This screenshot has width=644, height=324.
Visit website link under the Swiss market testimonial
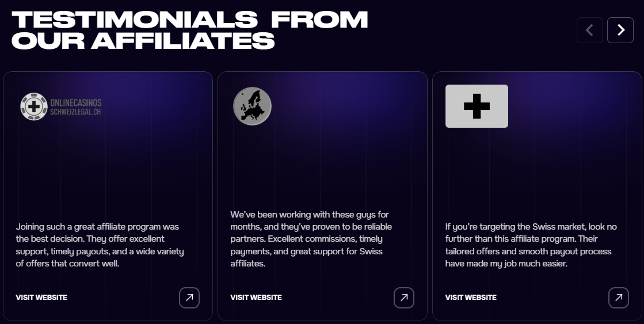point(471,298)
